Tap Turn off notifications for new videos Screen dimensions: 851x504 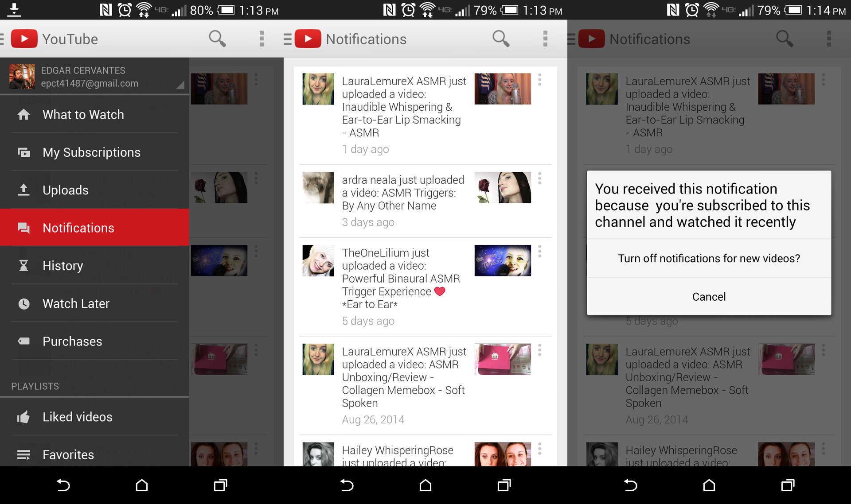[709, 258]
